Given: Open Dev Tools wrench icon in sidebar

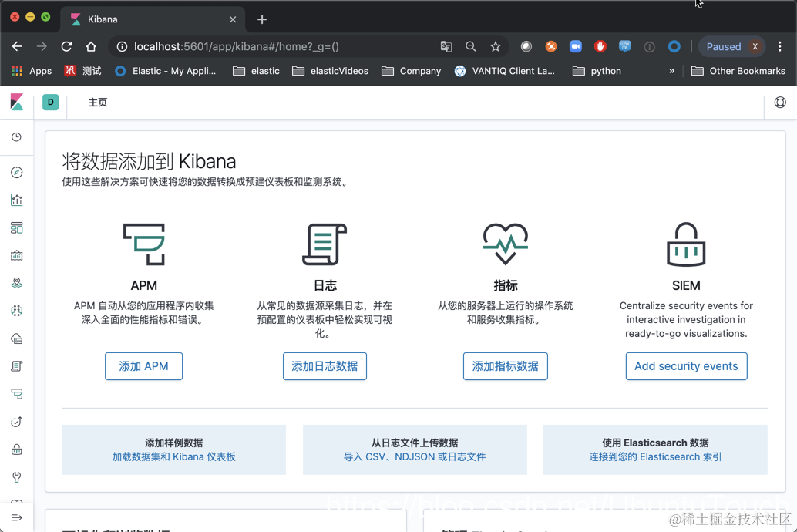Looking at the screenshot, I should pos(17,477).
